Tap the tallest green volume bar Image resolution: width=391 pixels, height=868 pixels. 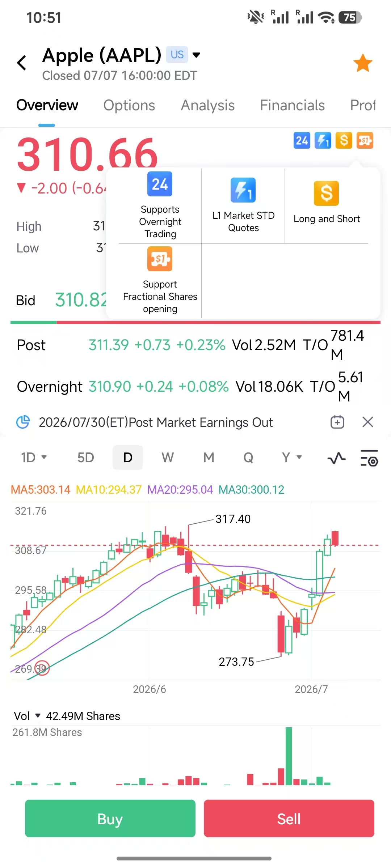click(289, 756)
